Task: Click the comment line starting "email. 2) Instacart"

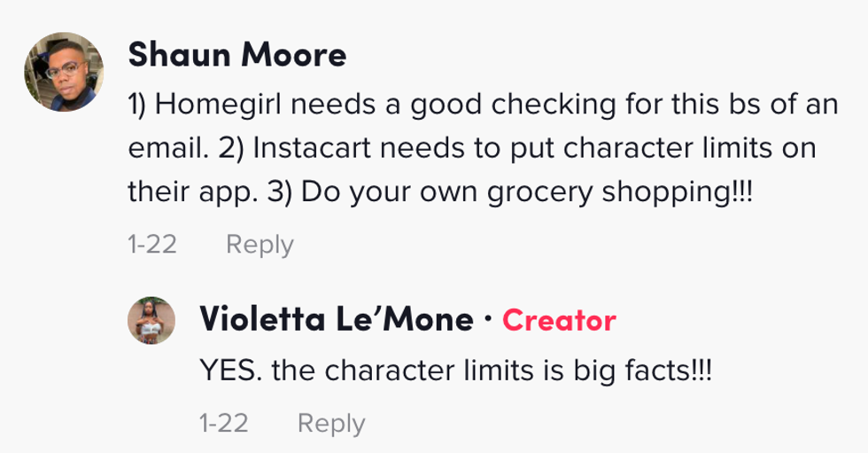Action: pyautogui.click(x=470, y=148)
